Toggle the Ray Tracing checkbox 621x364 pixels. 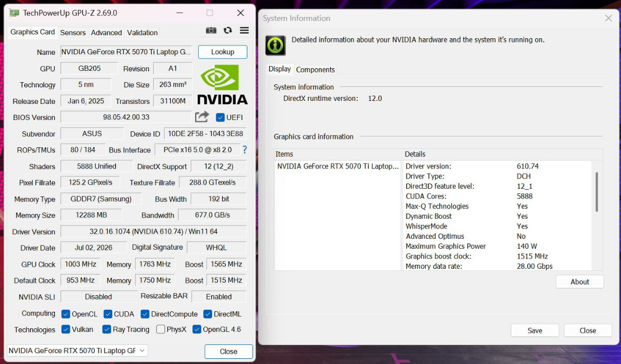pos(107,329)
